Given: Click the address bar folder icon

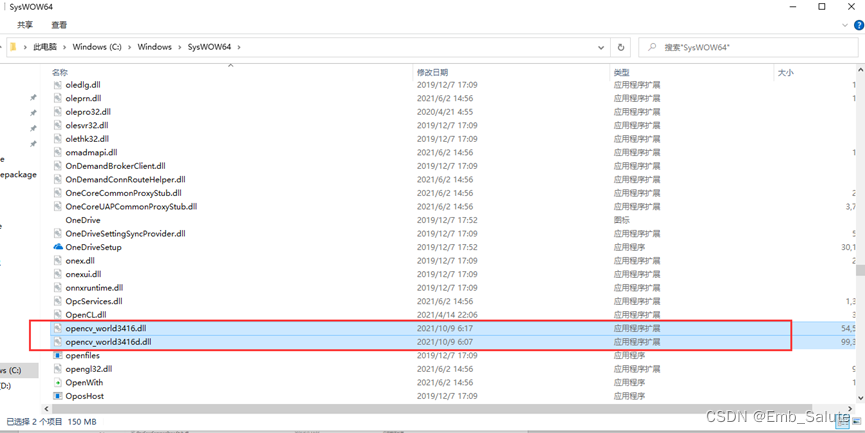Looking at the screenshot, I should [x=13, y=47].
